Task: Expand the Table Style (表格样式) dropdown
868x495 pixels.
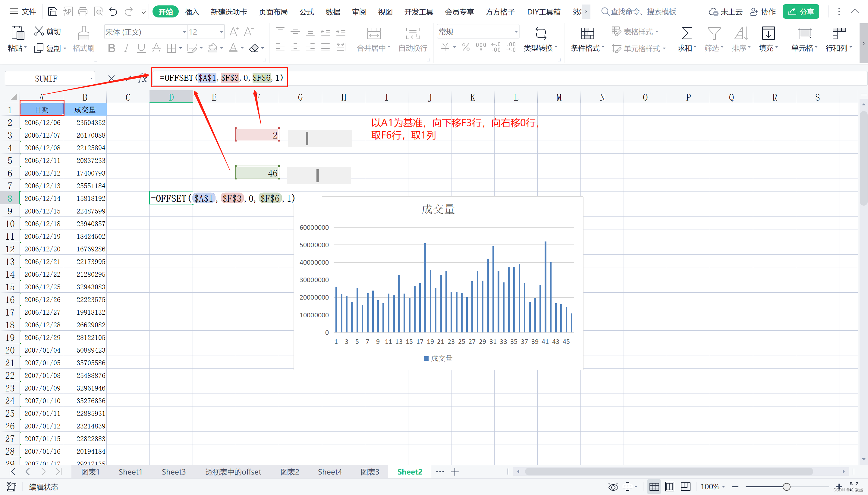Action: (x=657, y=31)
